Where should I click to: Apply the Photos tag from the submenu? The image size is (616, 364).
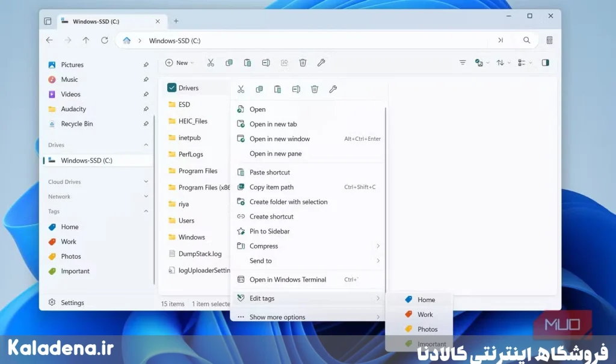pyautogui.click(x=419, y=329)
